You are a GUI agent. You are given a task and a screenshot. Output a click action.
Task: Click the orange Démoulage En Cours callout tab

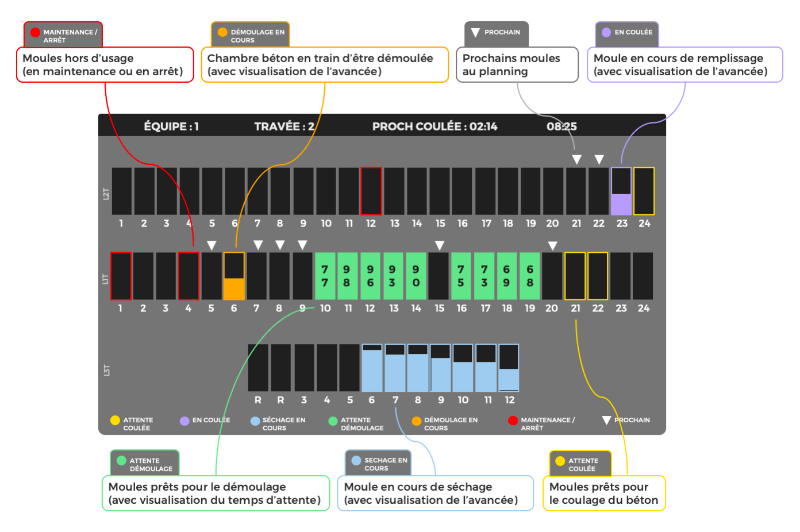pyautogui.click(x=251, y=35)
